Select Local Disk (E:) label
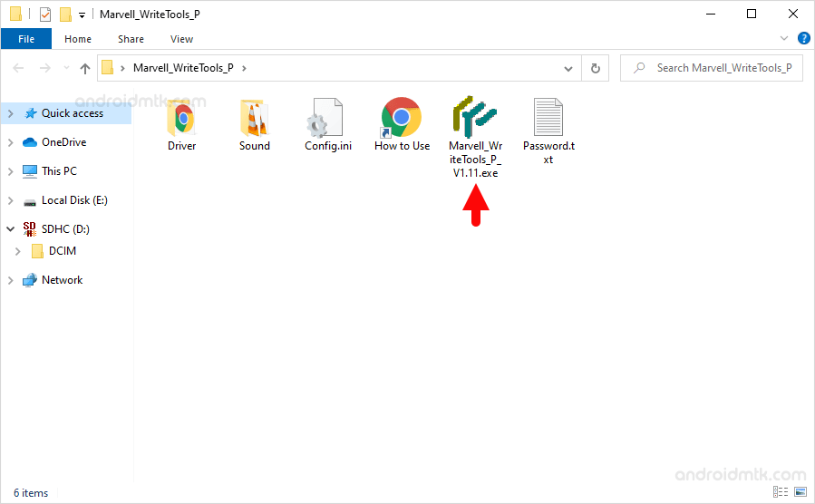The width and height of the screenshot is (815, 504). click(x=74, y=200)
